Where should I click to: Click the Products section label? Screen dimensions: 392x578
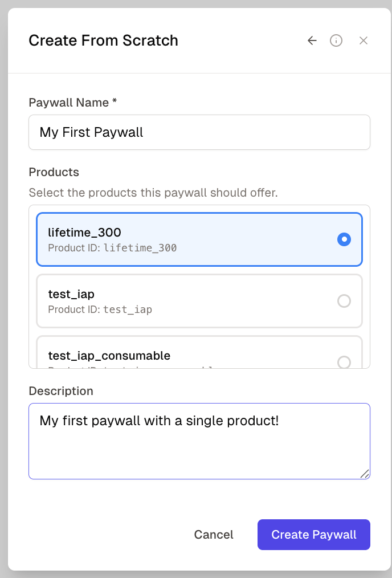pos(54,172)
